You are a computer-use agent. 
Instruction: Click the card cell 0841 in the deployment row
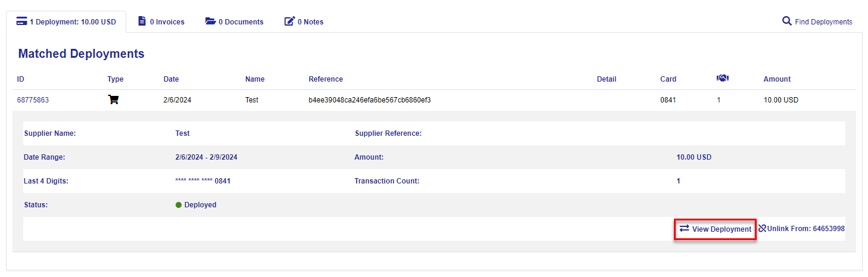[x=668, y=100]
